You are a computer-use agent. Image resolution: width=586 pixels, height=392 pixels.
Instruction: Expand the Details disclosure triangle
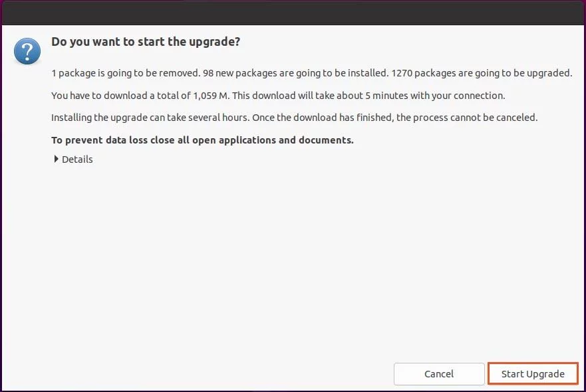click(56, 159)
